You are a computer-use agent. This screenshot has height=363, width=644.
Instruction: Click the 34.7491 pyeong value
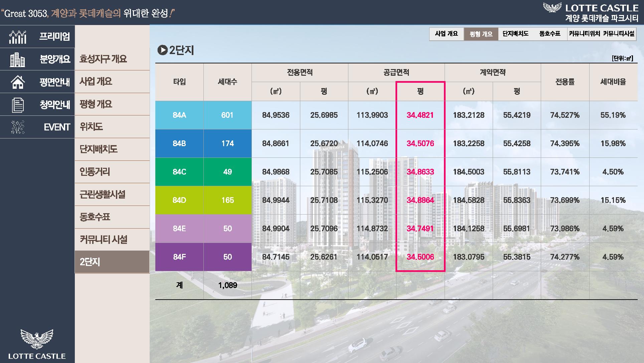click(x=420, y=229)
